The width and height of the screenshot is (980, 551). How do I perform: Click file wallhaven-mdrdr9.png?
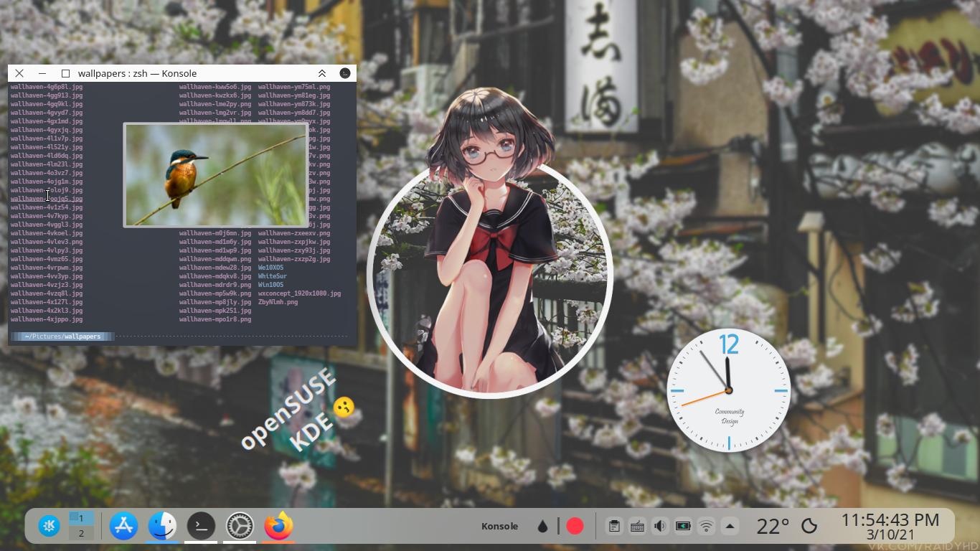(x=215, y=285)
